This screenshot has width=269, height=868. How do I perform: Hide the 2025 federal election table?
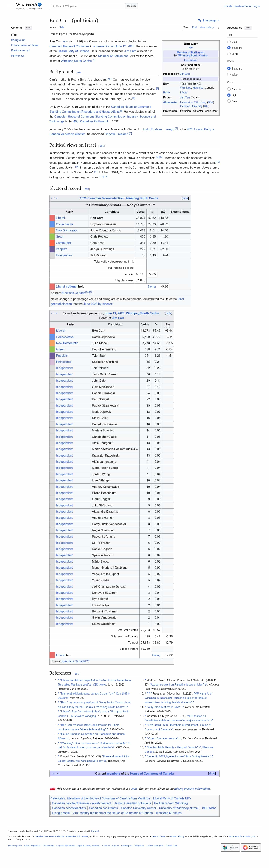click(185, 198)
